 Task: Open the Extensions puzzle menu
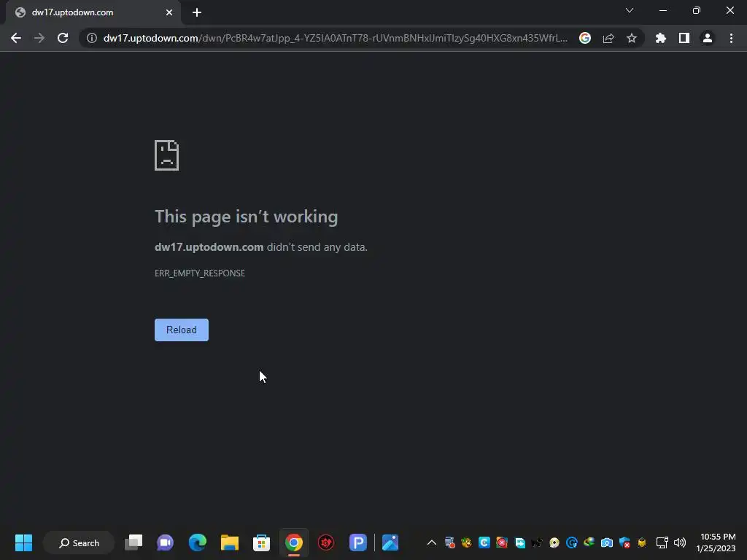click(x=661, y=38)
